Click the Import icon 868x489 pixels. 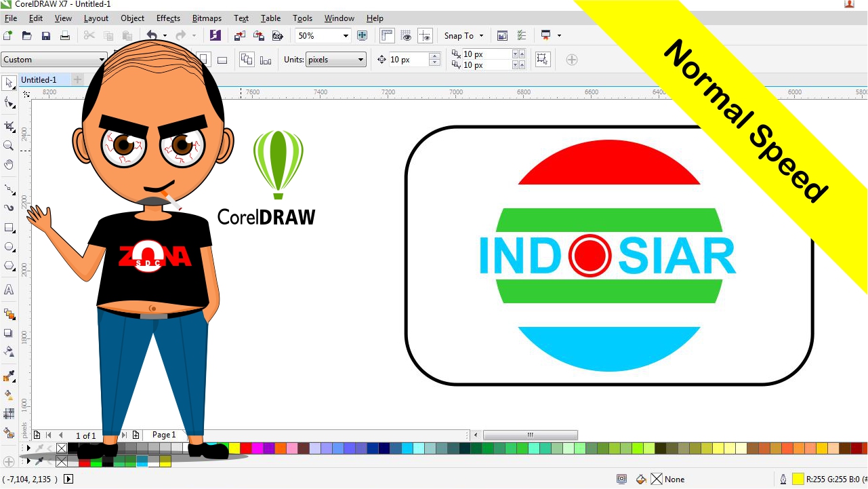tap(239, 36)
